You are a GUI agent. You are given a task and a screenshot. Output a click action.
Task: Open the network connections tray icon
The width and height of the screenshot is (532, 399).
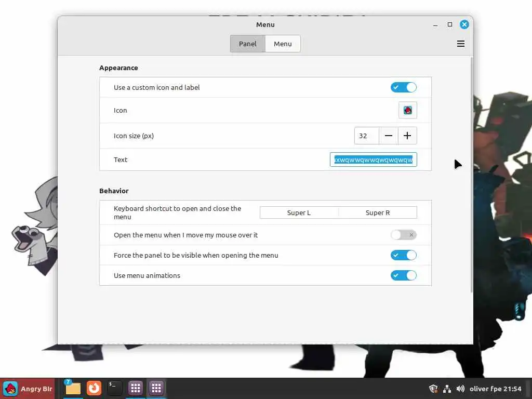tap(447, 389)
